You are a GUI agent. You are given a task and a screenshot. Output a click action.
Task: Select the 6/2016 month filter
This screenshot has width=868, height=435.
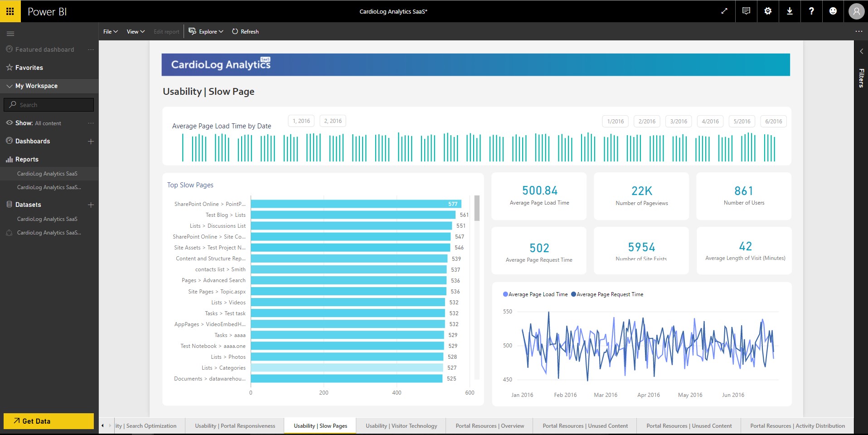pyautogui.click(x=773, y=121)
